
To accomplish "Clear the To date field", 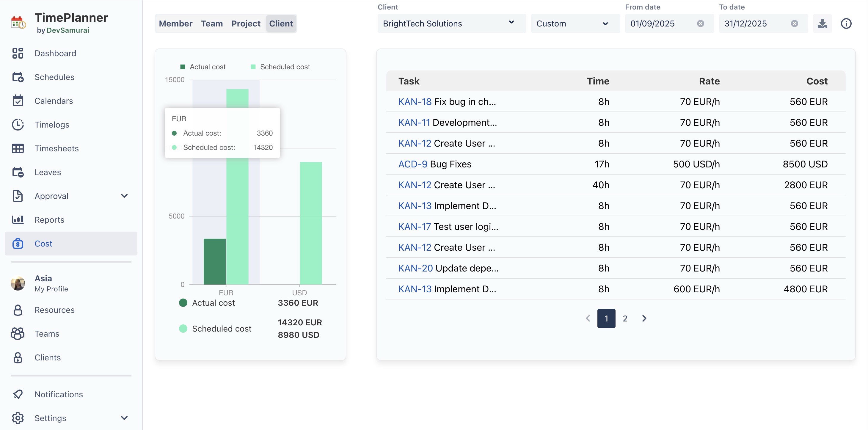I will (794, 23).
